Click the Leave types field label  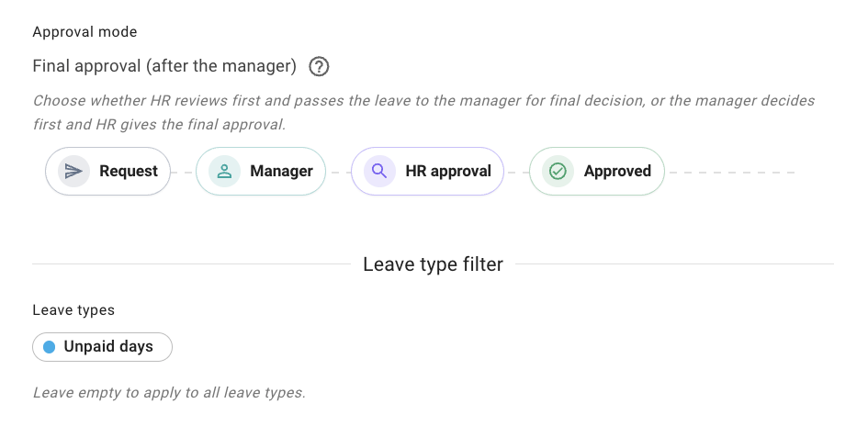point(73,310)
